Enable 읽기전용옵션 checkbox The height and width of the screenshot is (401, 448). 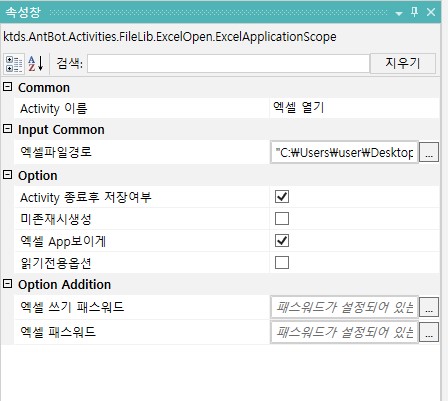coord(282,263)
